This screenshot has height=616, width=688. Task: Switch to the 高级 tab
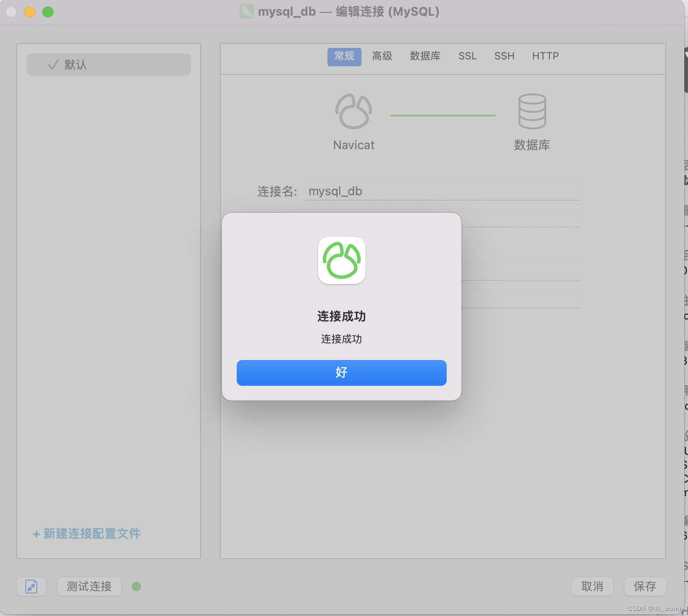(x=382, y=56)
